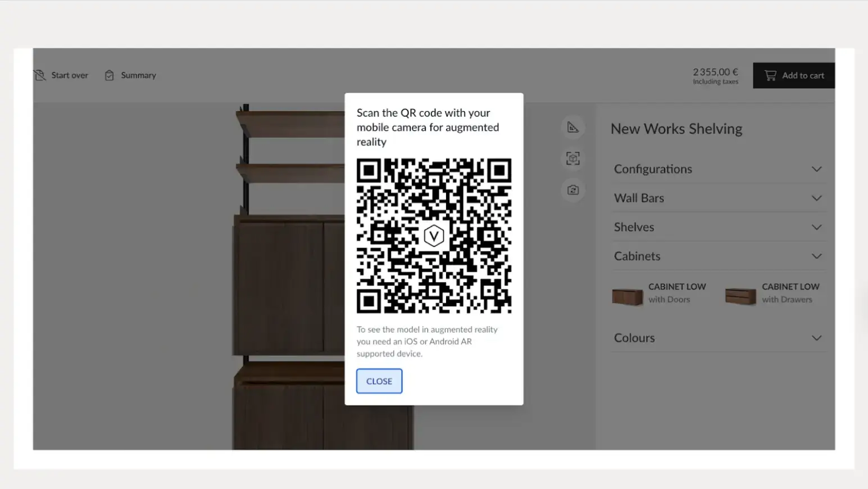Click the camera screenshot icon
868x489 pixels.
572,190
